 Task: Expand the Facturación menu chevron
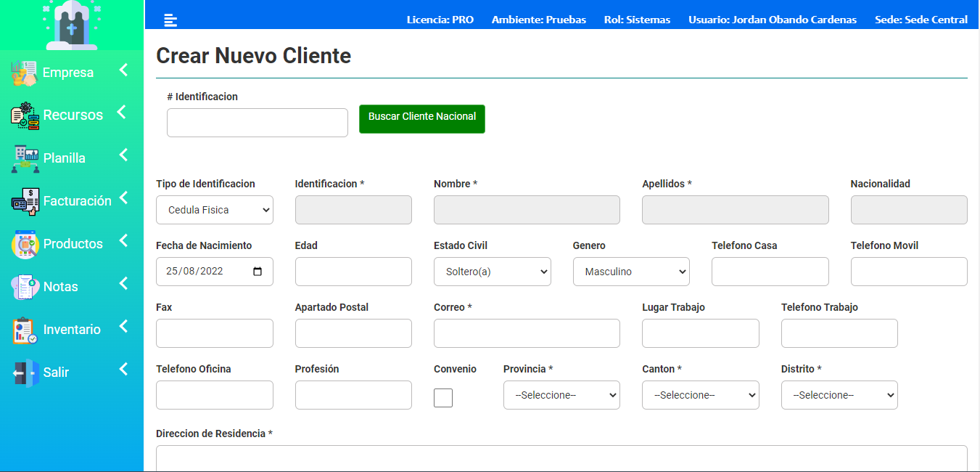coord(123,198)
